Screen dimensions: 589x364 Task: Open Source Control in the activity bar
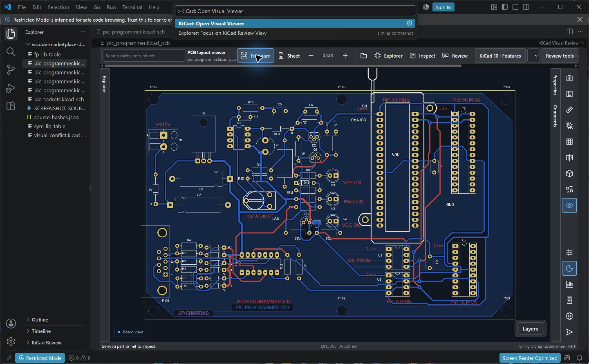tap(11, 70)
